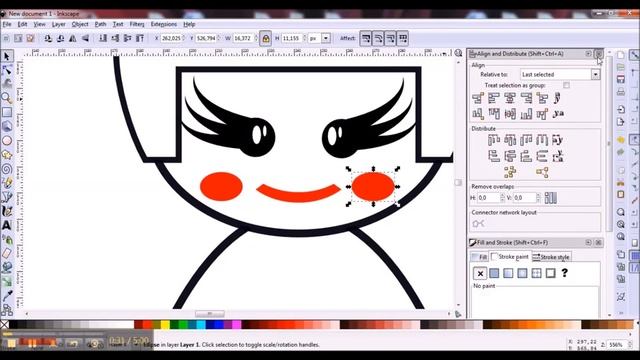Image resolution: width=640 pixels, height=360 pixels.
Task: Open the File menu
Action: click(x=7, y=24)
